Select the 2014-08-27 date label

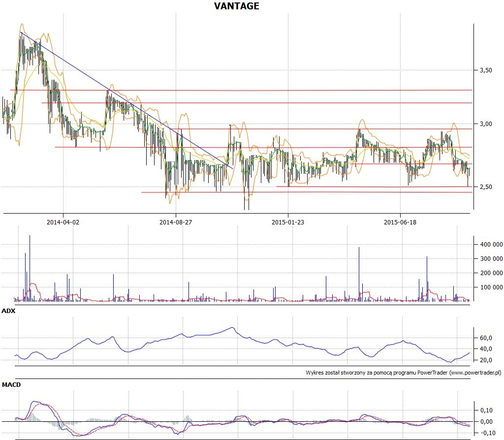[176, 222]
